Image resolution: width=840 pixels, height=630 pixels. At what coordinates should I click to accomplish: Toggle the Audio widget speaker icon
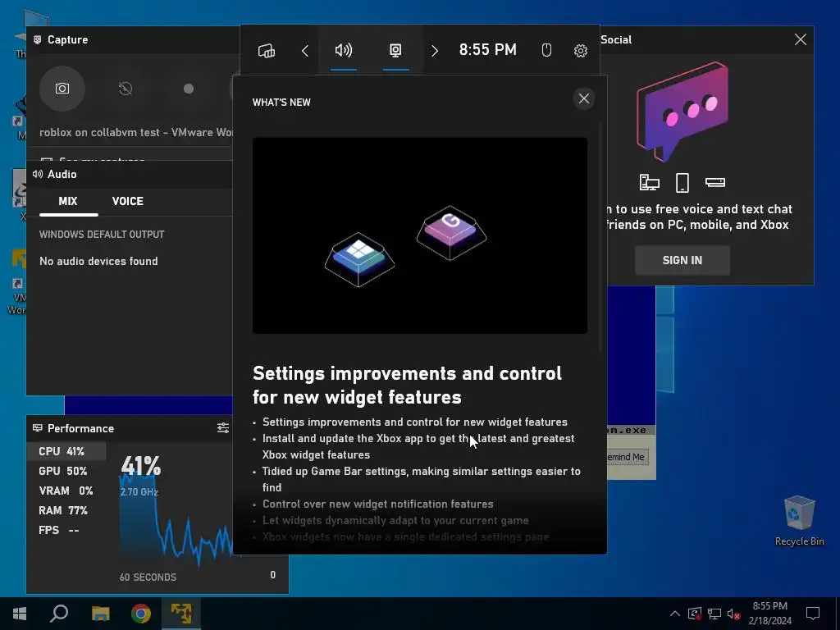pyautogui.click(x=344, y=50)
